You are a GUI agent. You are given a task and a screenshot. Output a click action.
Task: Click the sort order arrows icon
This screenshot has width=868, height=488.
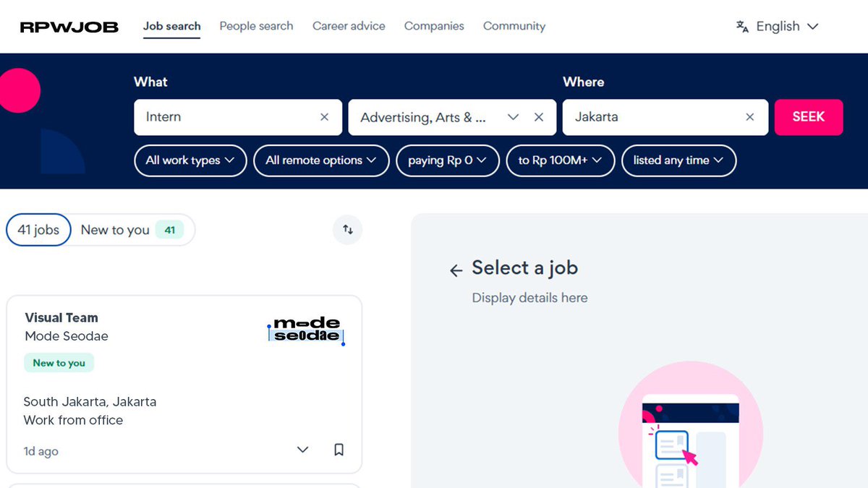coord(348,230)
